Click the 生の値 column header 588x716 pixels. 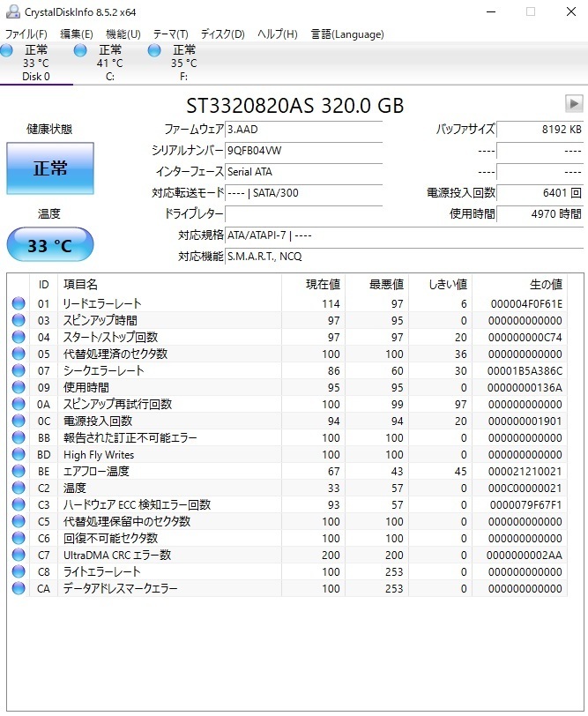(x=519, y=285)
